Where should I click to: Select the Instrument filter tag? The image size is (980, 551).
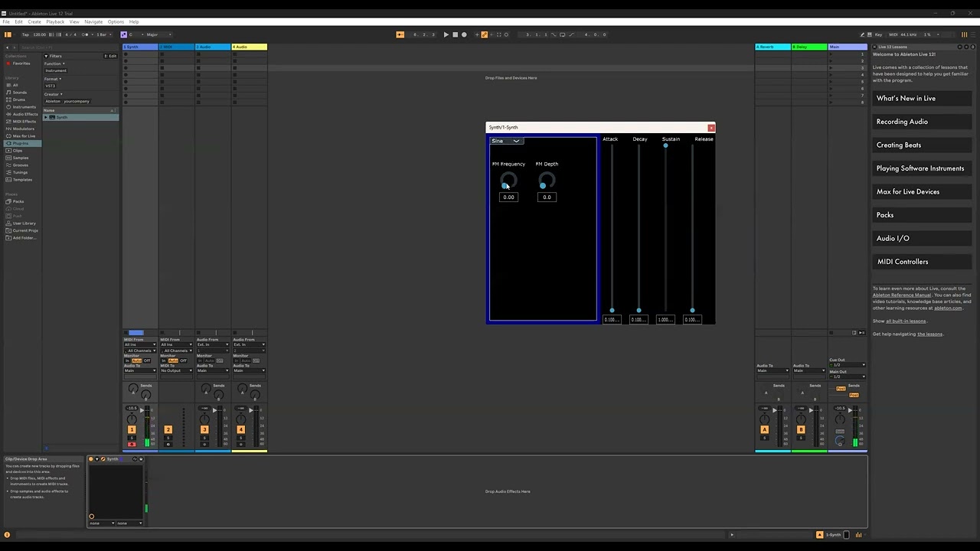(56, 70)
